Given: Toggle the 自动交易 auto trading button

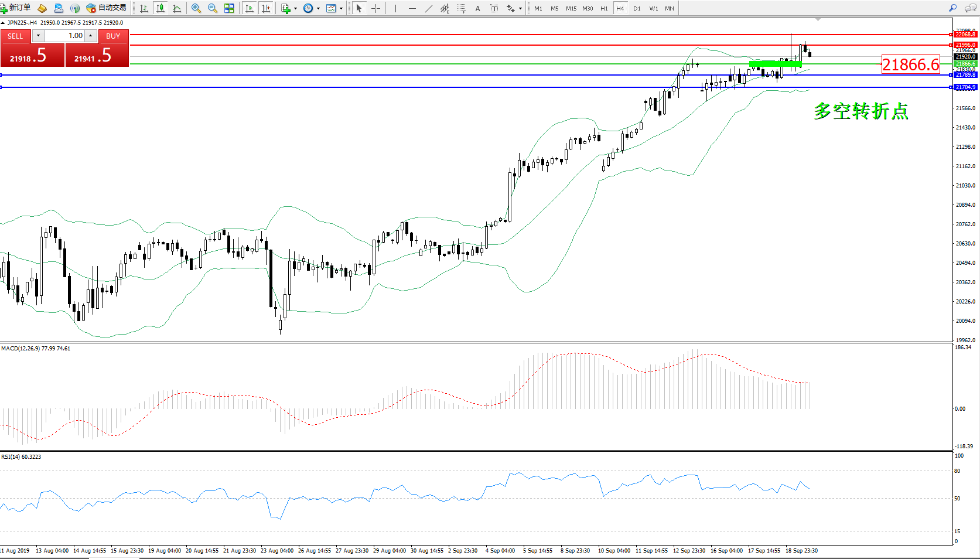Looking at the screenshot, I should (x=106, y=8).
